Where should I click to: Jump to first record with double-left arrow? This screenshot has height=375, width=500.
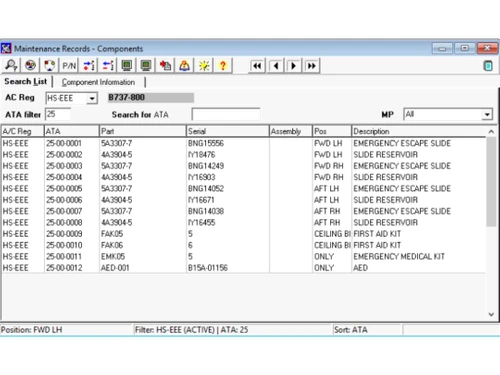click(257, 66)
